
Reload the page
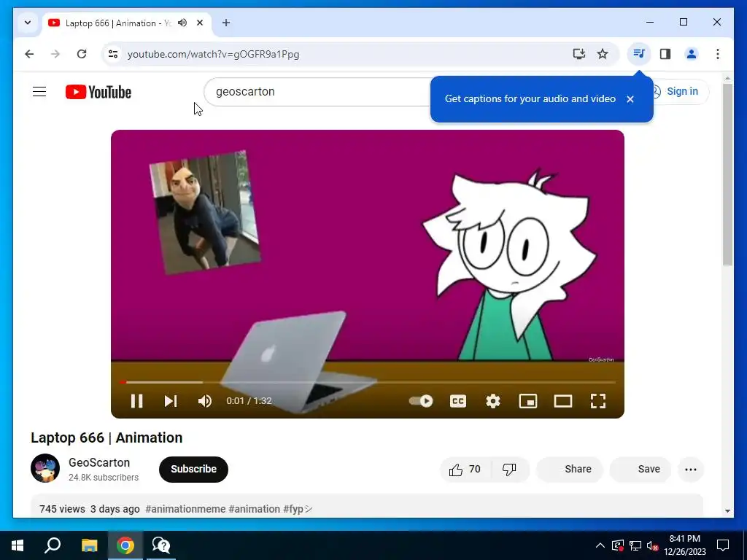(x=82, y=54)
